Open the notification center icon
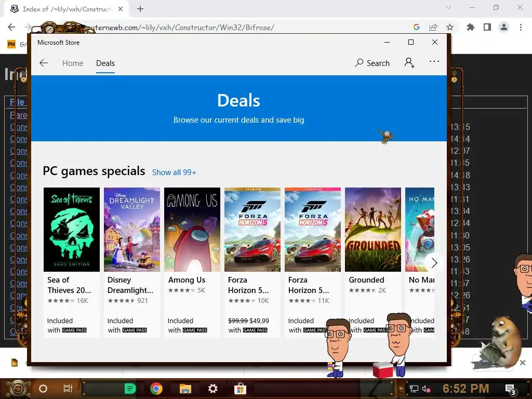 tap(510, 389)
